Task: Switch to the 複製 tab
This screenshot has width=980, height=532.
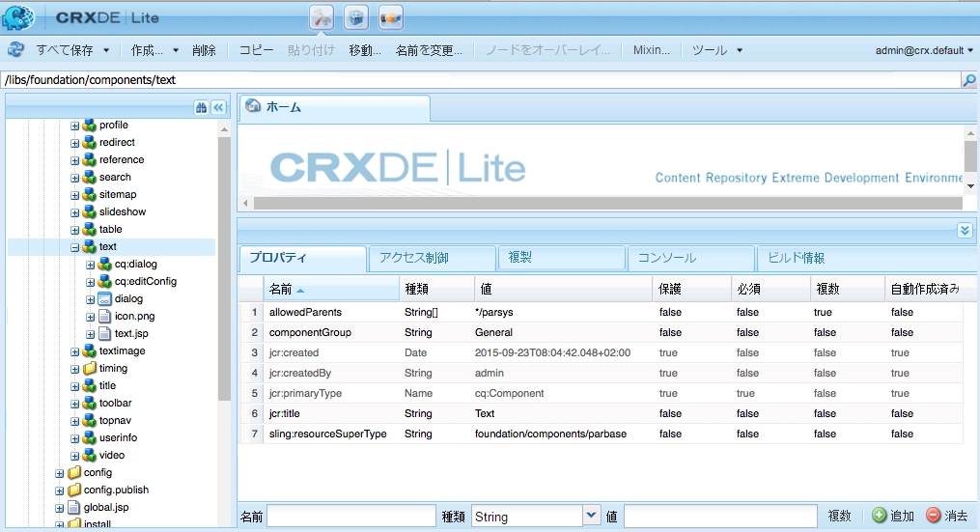Action: pyautogui.click(x=562, y=258)
